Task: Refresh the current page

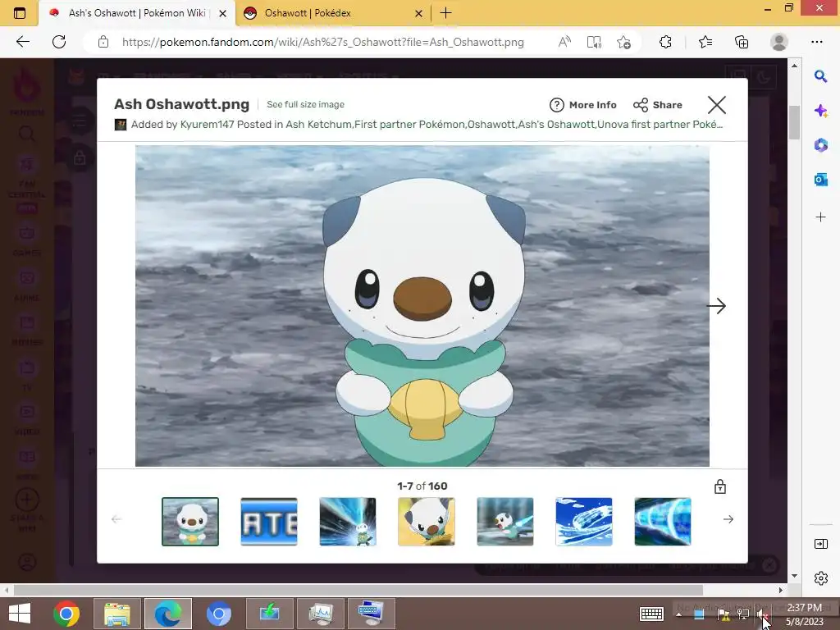Action: (59, 42)
